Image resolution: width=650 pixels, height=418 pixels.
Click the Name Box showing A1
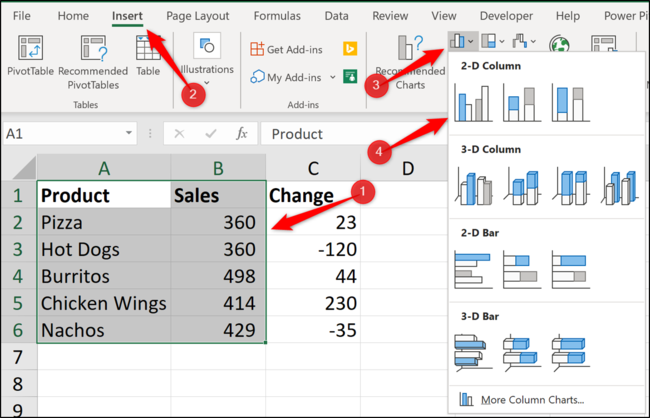(x=60, y=133)
